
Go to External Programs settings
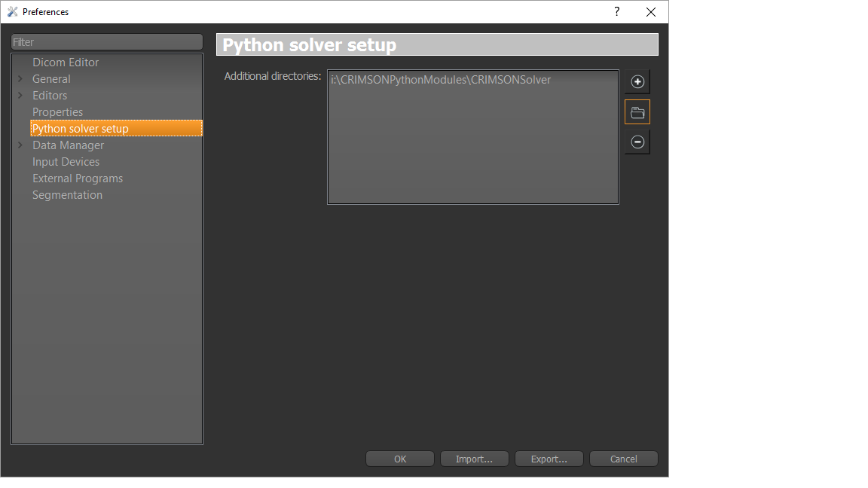pos(78,178)
